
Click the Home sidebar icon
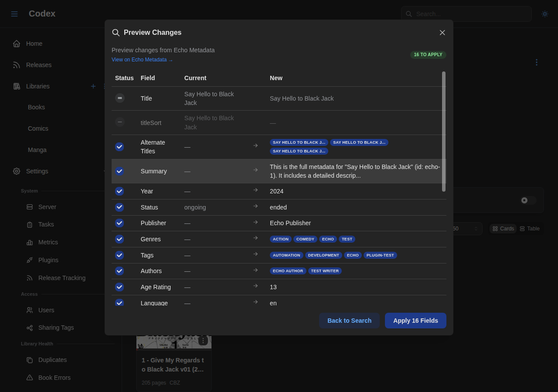(x=17, y=44)
